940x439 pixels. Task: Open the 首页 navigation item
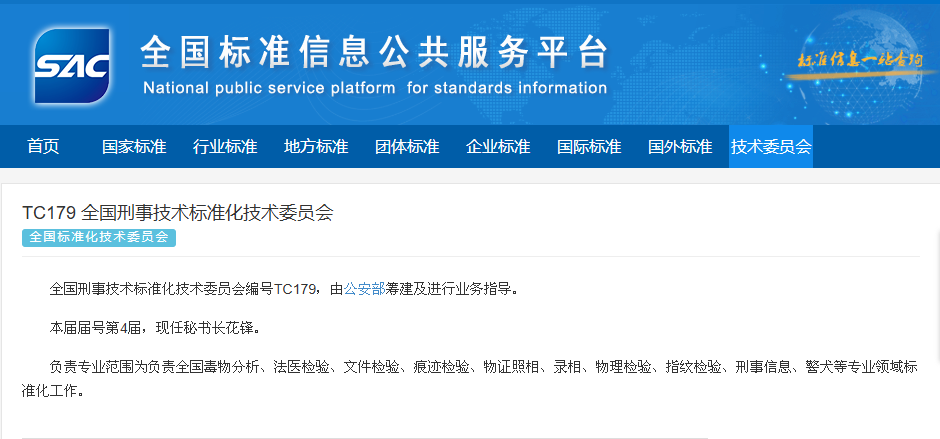(43, 146)
